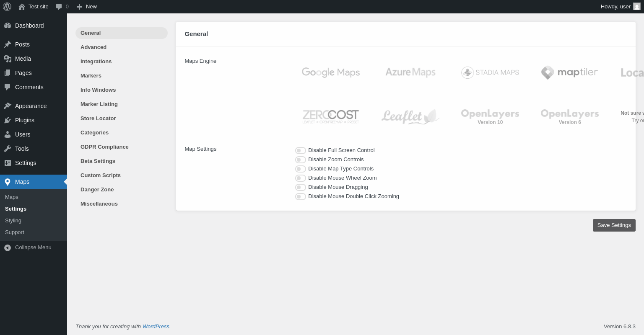The image size is (644, 335).
Task: Open the user avatar in admin bar
Action: pyautogui.click(x=637, y=7)
